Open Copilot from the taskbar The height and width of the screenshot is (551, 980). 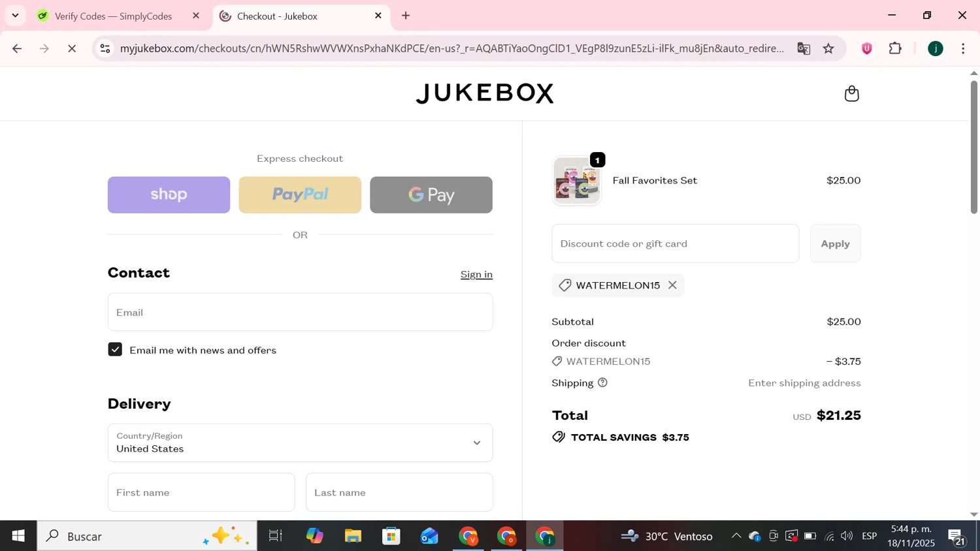pyautogui.click(x=315, y=536)
